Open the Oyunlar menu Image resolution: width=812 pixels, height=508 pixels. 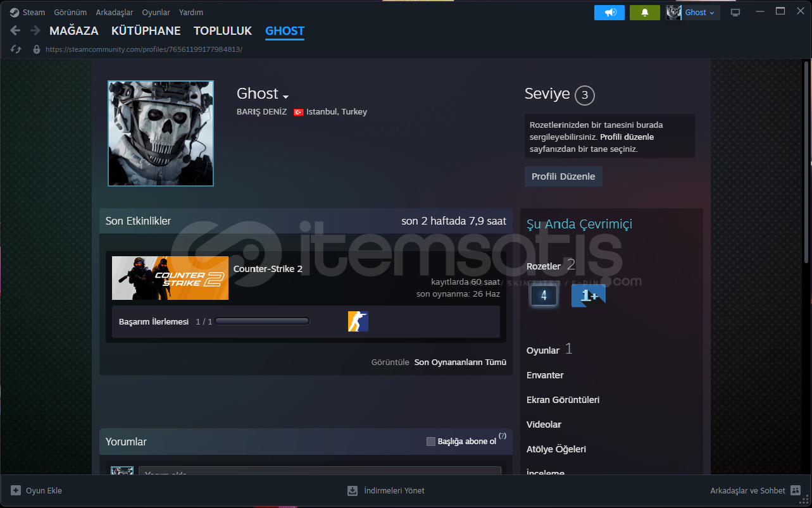coord(156,12)
